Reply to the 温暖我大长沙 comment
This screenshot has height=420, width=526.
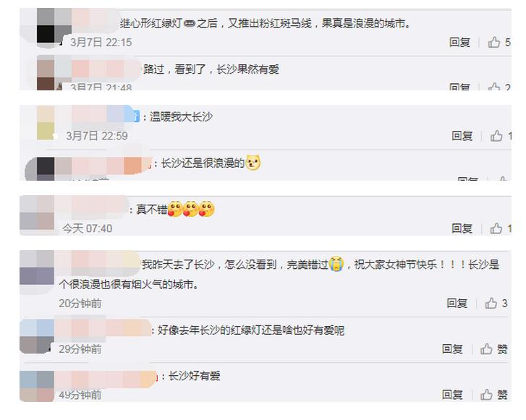(x=462, y=136)
